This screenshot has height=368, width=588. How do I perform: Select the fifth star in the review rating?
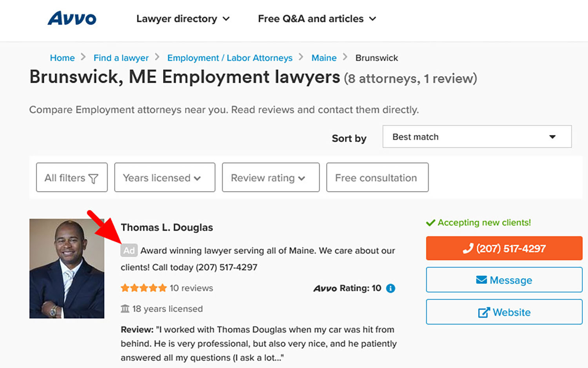pos(163,287)
